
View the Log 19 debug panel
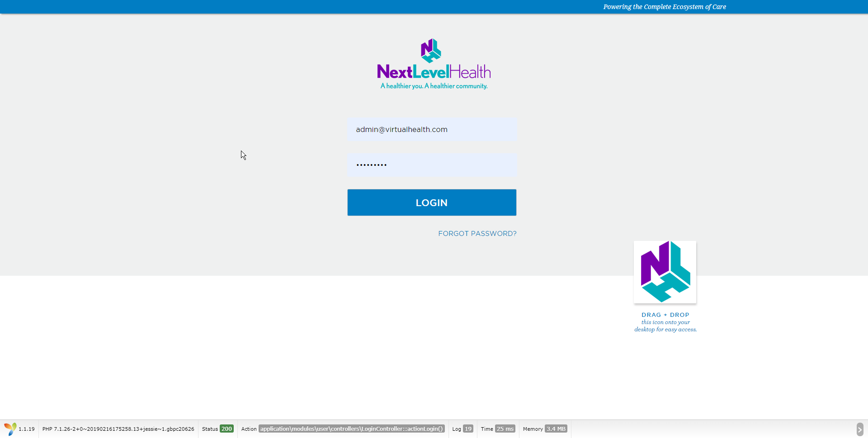462,429
